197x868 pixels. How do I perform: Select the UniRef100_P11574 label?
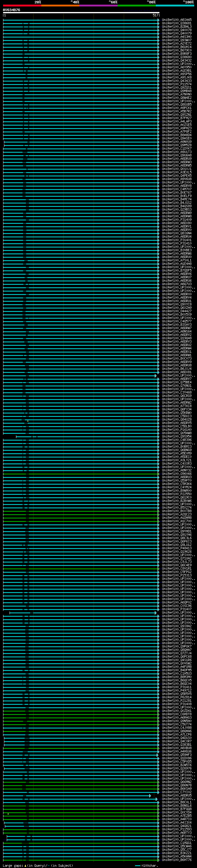(x=177, y=84)
